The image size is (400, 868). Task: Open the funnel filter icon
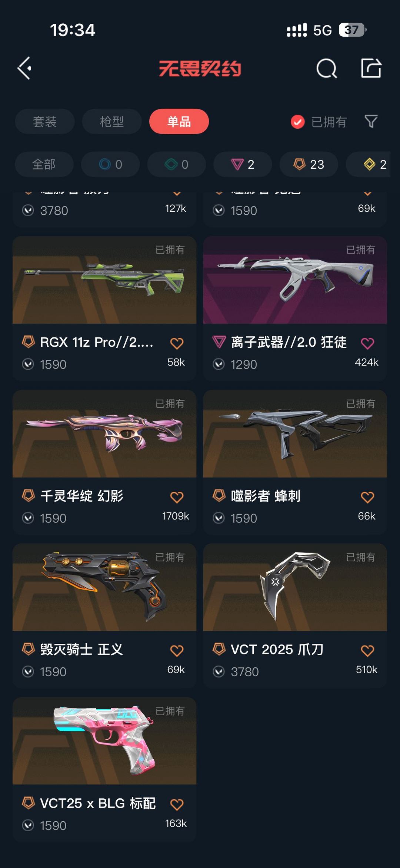pos(371,121)
